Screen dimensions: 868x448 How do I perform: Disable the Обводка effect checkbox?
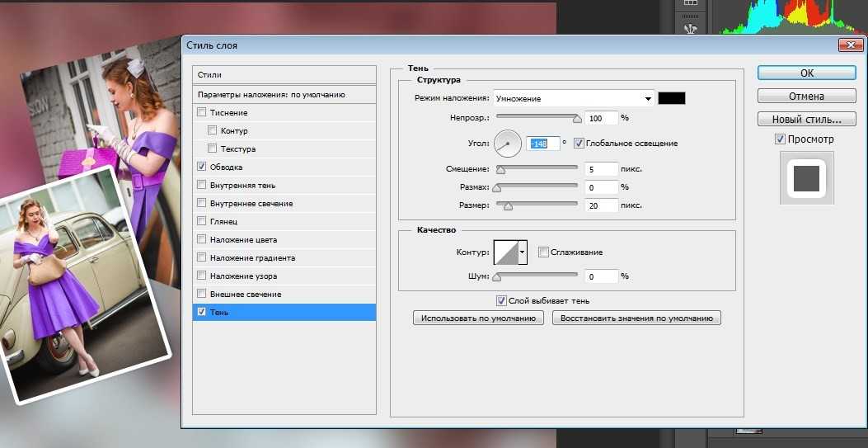point(202,167)
